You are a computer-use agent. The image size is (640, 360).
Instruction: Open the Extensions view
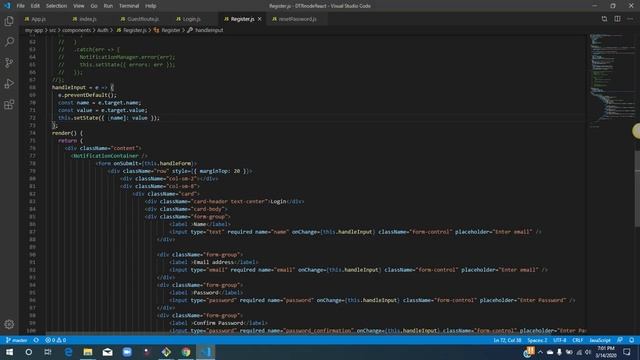tap(9, 104)
